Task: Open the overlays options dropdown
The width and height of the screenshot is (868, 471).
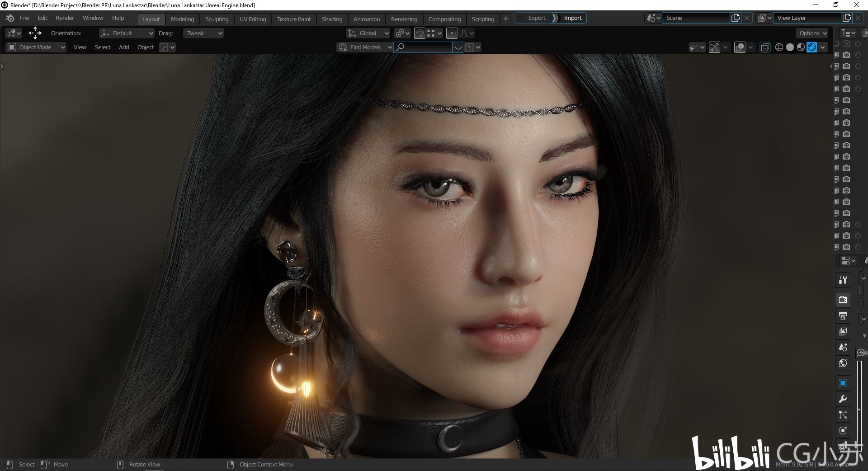Action: [x=750, y=47]
